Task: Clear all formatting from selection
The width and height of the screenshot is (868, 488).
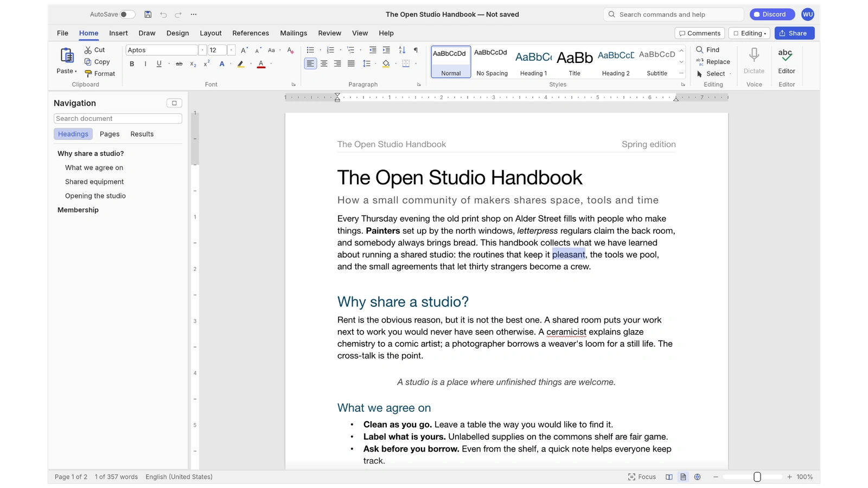Action: [290, 50]
